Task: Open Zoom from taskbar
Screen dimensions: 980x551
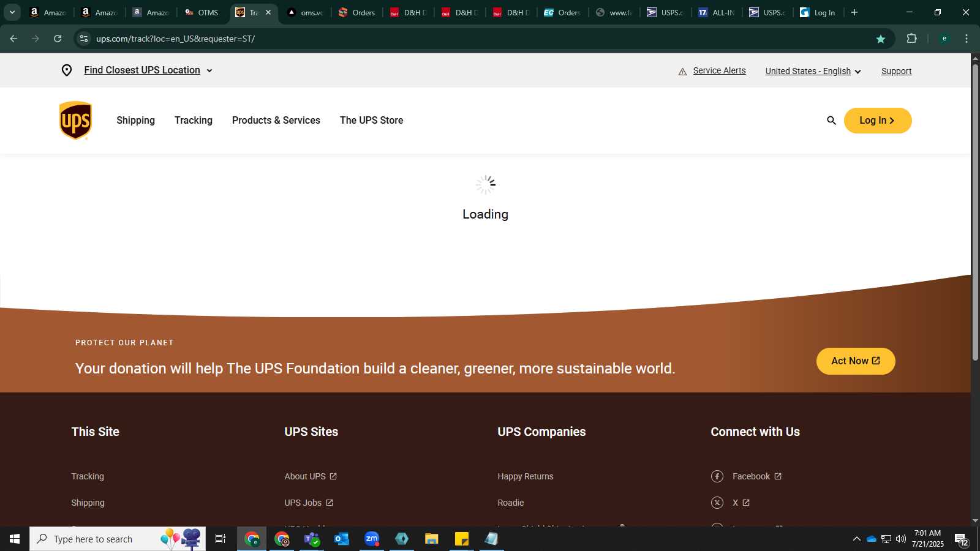Action: coord(372,539)
